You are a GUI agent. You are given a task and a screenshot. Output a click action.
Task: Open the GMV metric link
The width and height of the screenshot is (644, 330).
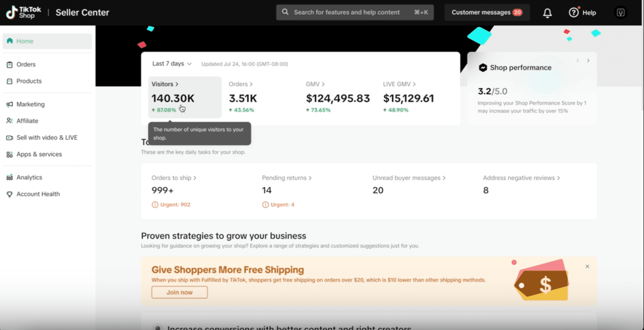pyautogui.click(x=315, y=84)
